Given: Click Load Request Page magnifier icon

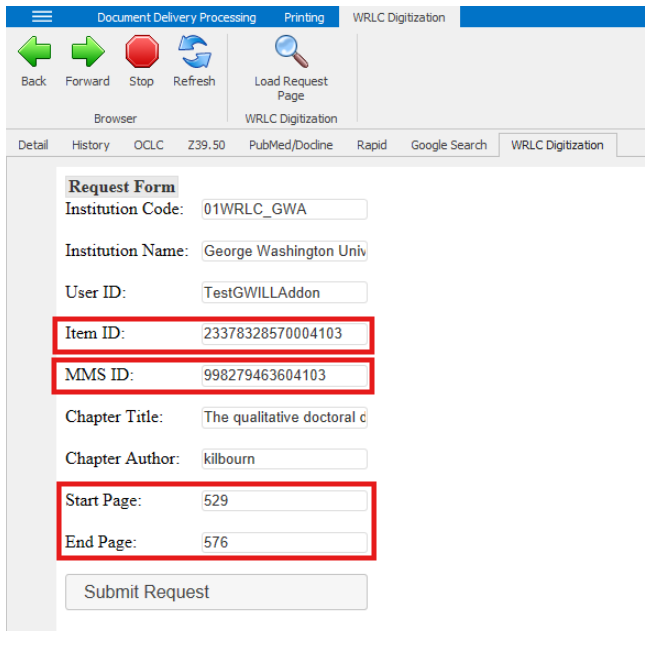Looking at the screenshot, I should point(291,52).
